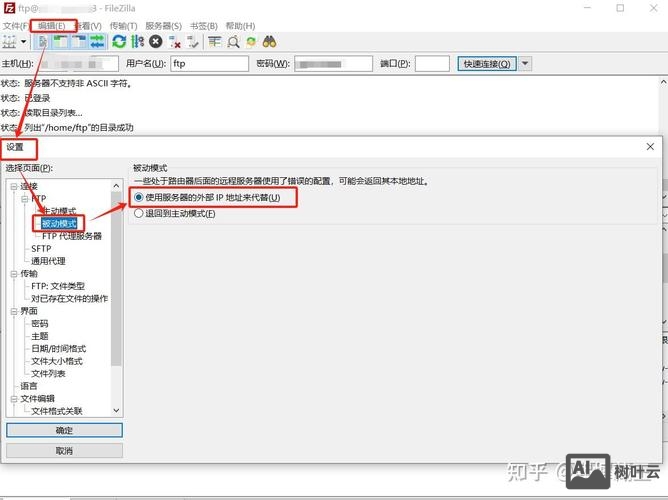Select 主动模式 in settings tree

coord(59,211)
